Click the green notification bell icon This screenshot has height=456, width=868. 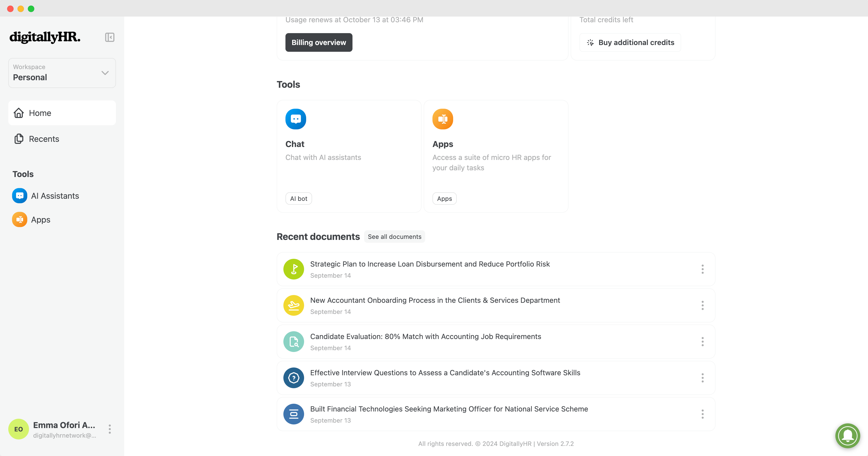pyautogui.click(x=848, y=436)
